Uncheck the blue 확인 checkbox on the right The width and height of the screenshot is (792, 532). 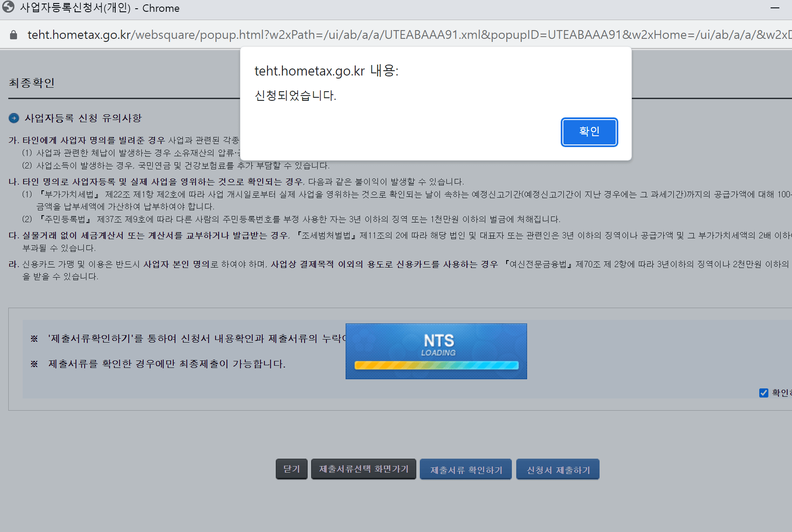click(763, 393)
